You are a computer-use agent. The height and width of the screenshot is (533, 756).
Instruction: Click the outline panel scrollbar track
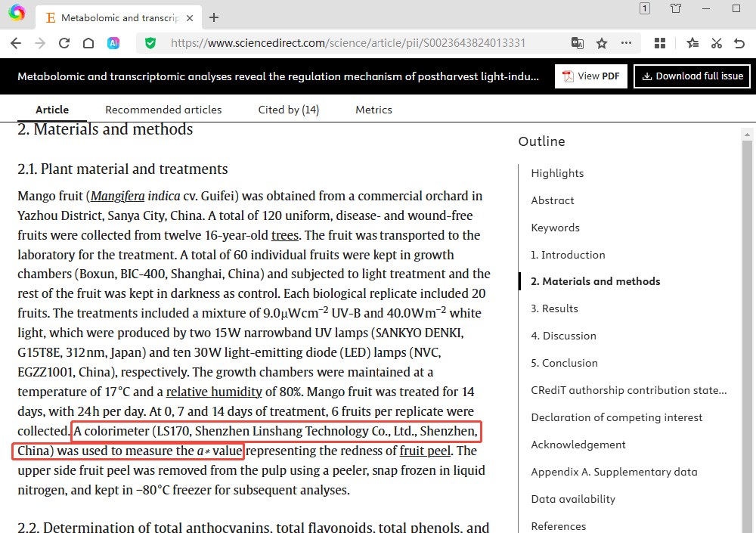pyautogui.click(x=747, y=336)
